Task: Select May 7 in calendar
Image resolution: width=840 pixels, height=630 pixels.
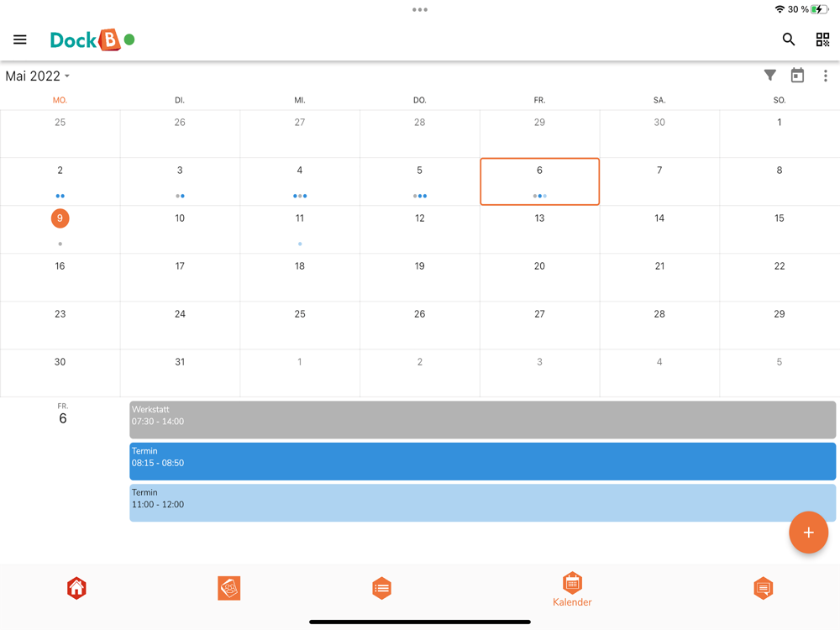Action: 659,181
